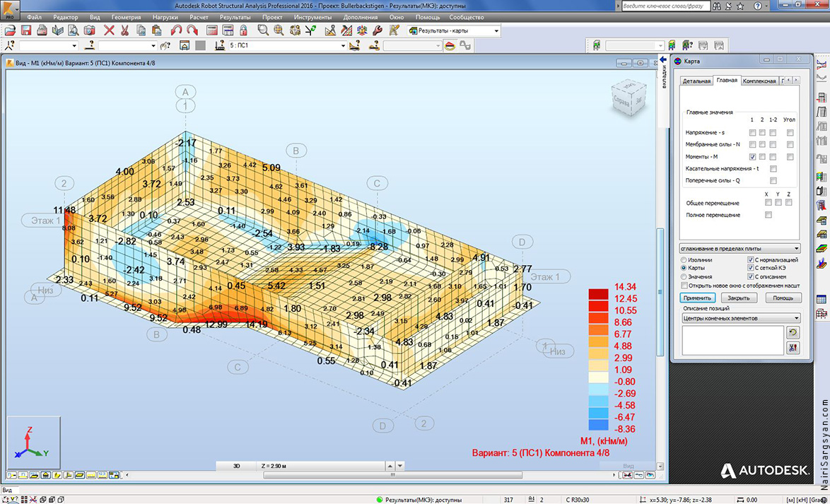Expand Центры конечных элементов dropdown
This screenshot has height=504, width=830.
pos(740,318)
